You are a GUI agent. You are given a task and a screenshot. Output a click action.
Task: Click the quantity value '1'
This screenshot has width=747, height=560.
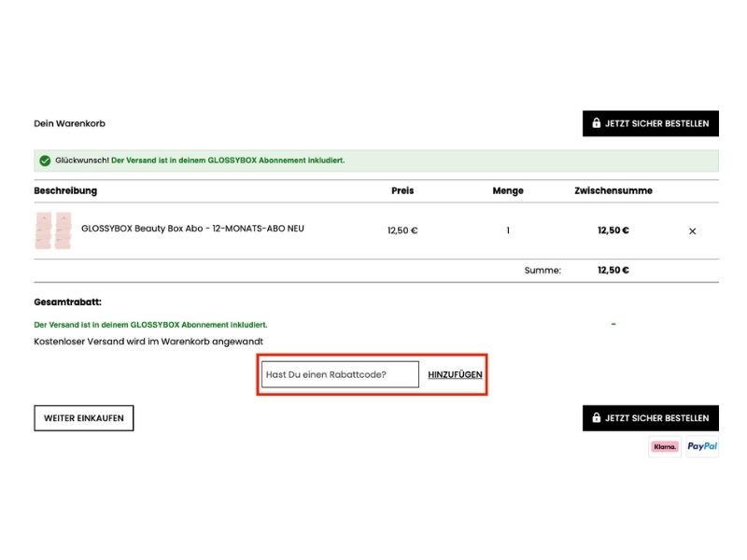pos(508,231)
